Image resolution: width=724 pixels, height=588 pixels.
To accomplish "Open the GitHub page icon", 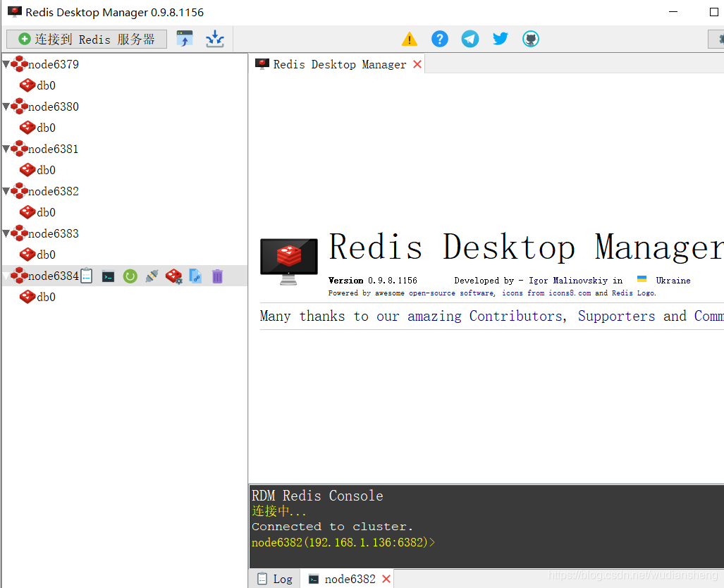I will click(x=530, y=39).
